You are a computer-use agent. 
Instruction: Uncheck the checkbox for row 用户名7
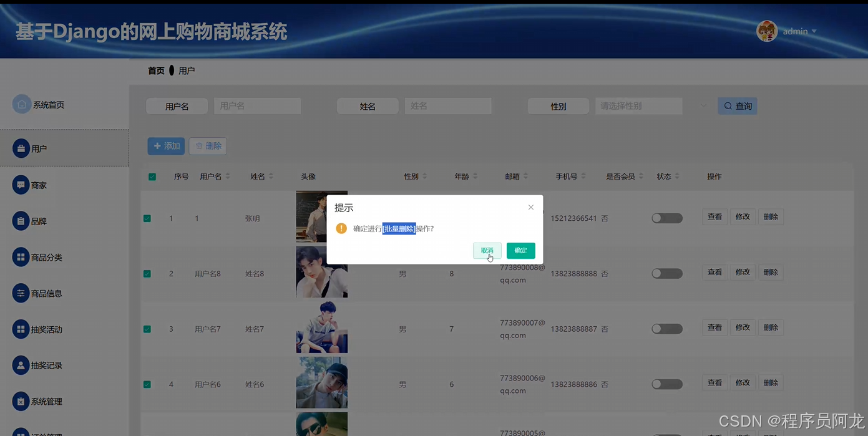pos(147,329)
